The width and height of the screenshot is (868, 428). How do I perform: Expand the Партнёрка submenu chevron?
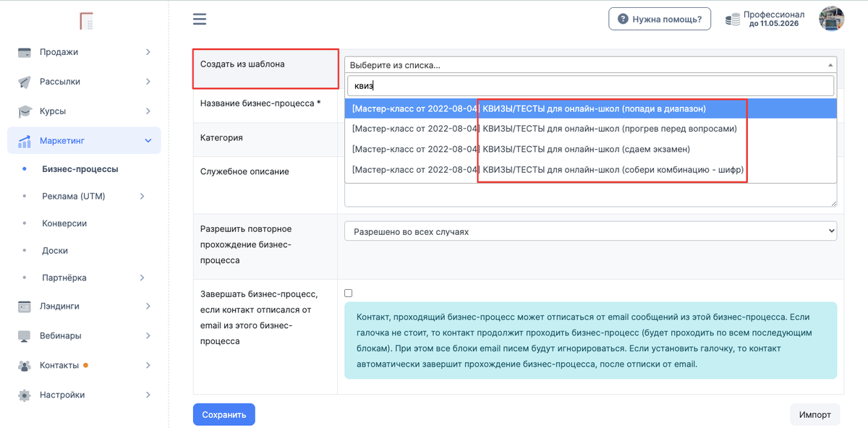[142, 278]
